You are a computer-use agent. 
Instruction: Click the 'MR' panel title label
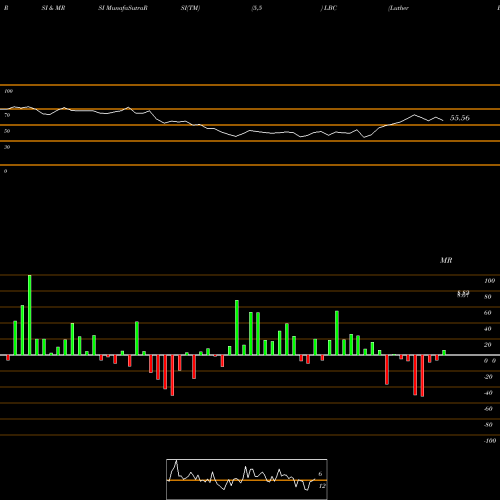coord(446,260)
